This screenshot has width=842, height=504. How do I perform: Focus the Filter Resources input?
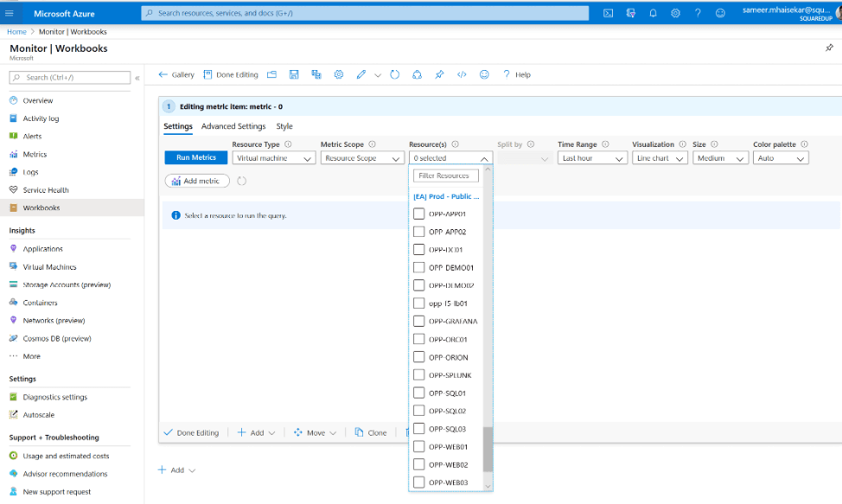(x=446, y=175)
